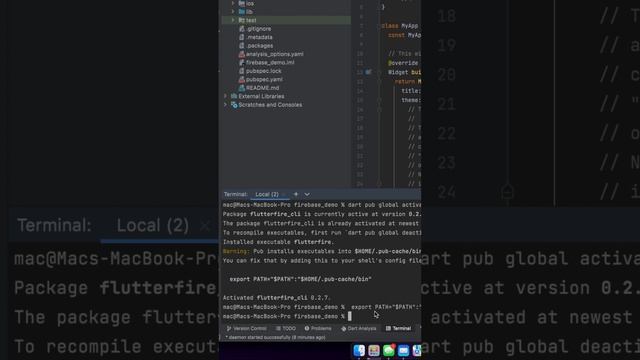Select the Terminal tool window tab
The image size is (640, 360).
[398, 328]
